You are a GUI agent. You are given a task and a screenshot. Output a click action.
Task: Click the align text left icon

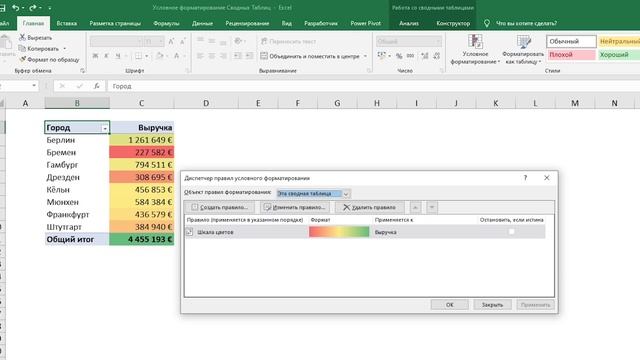click(x=200, y=56)
